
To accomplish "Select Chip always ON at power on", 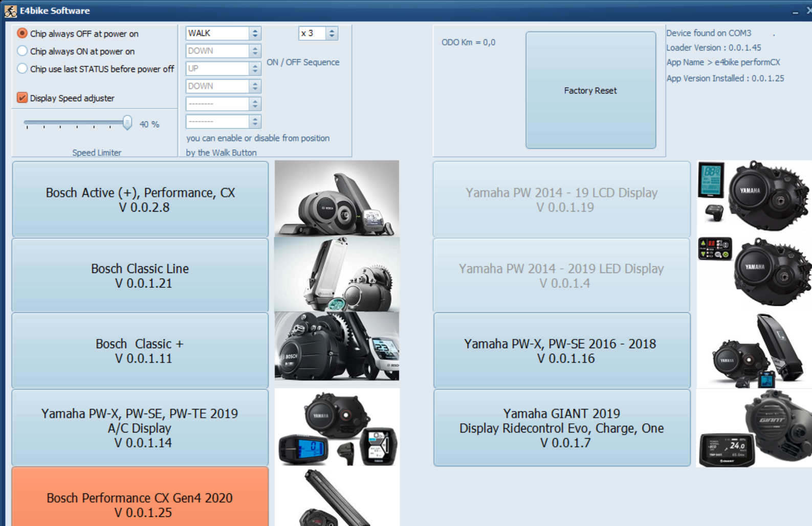I will 22,51.
